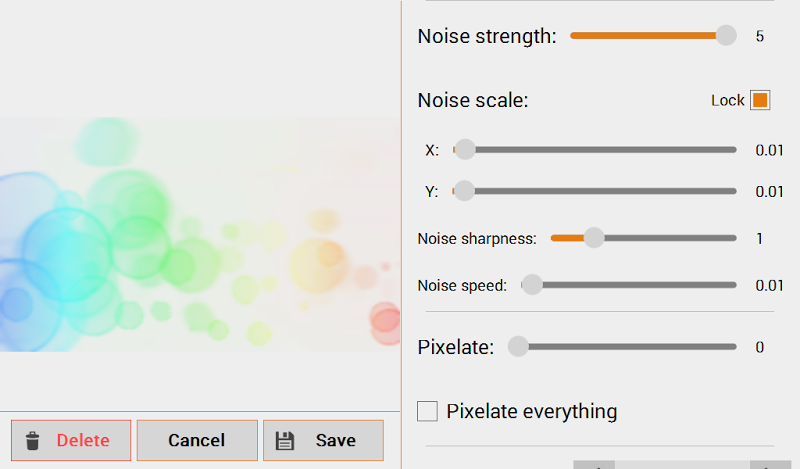Click the Pixelate value 0
This screenshot has width=800, height=469.
point(760,347)
